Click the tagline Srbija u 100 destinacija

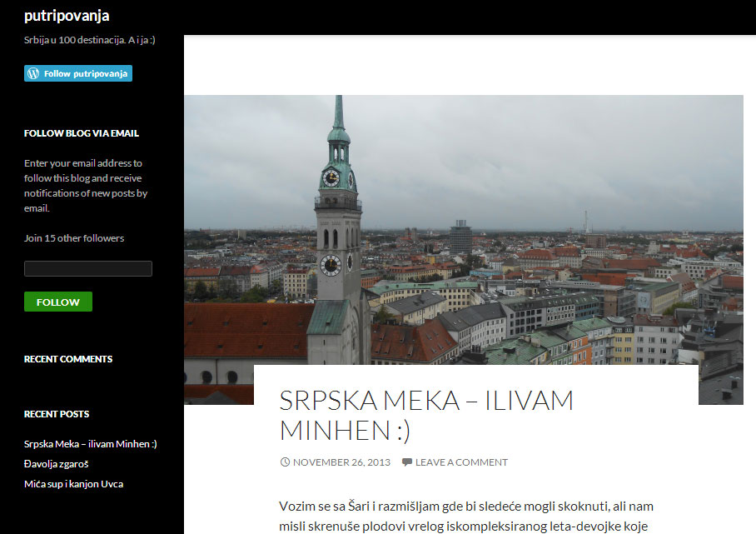pos(90,40)
